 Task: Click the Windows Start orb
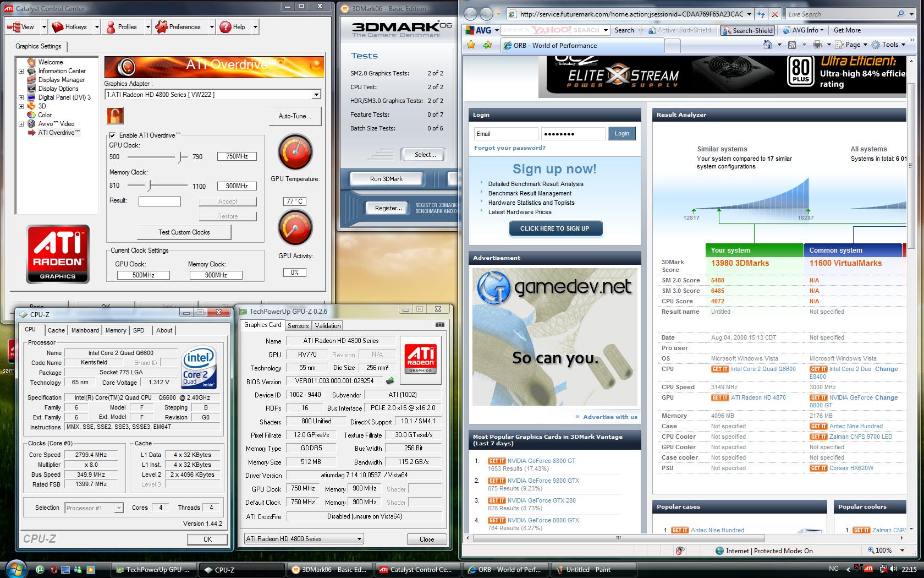(15, 569)
